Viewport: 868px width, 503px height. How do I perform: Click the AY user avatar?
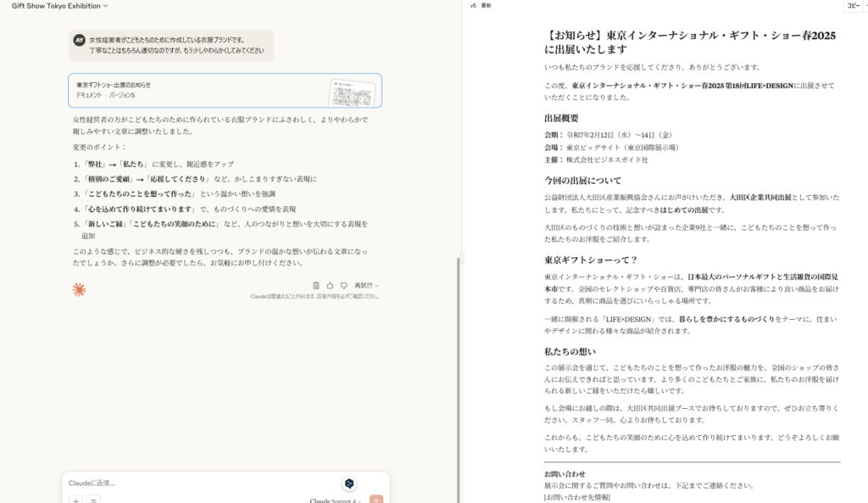tap(80, 40)
